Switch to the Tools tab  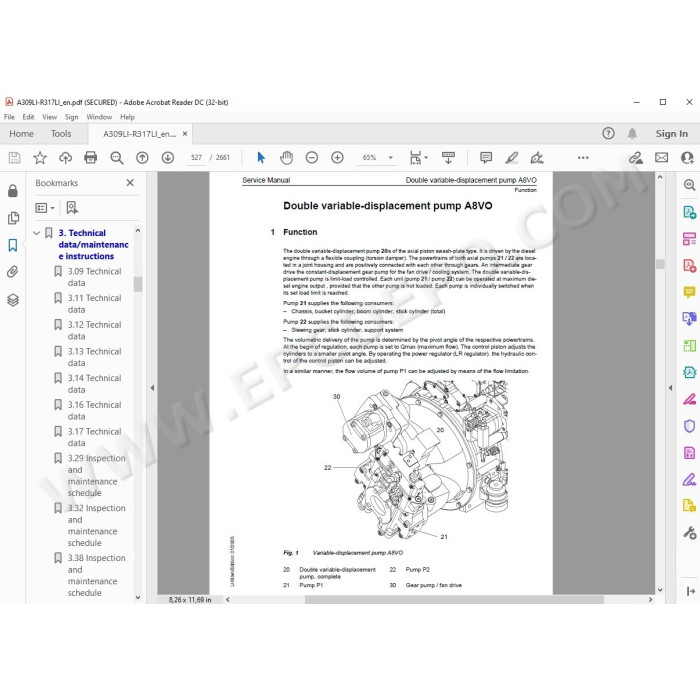61,133
